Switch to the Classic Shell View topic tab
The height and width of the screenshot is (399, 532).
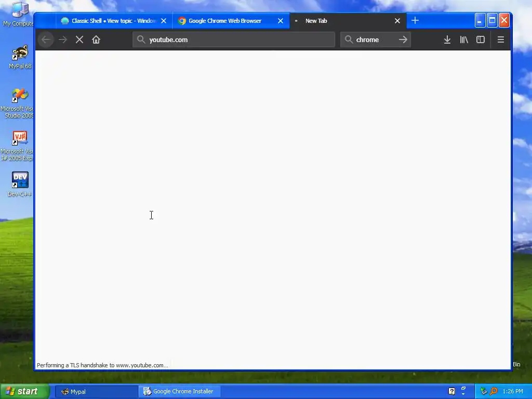114,21
